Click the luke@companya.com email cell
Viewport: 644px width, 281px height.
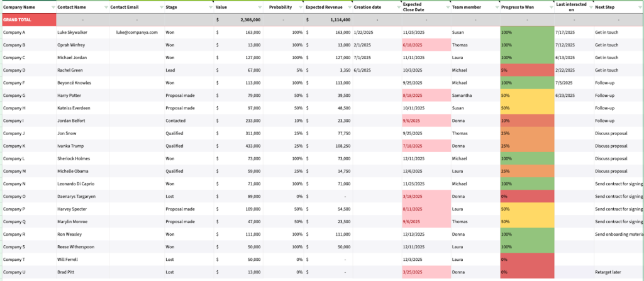coord(136,32)
